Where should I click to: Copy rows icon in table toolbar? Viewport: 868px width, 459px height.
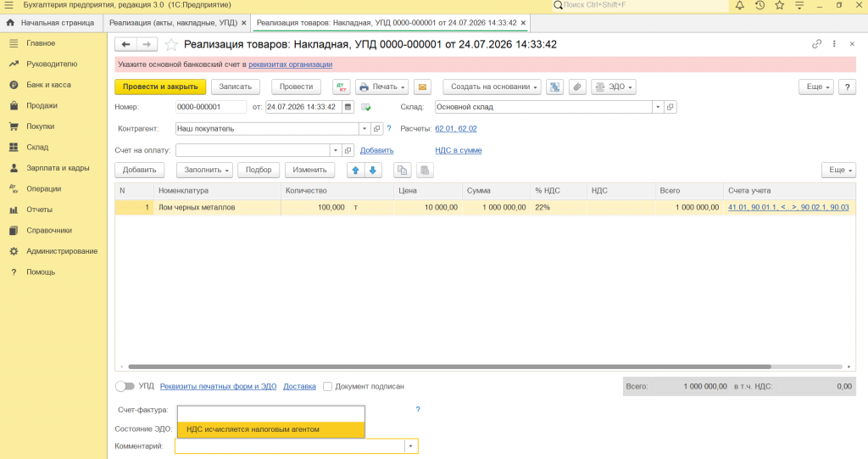[403, 171]
